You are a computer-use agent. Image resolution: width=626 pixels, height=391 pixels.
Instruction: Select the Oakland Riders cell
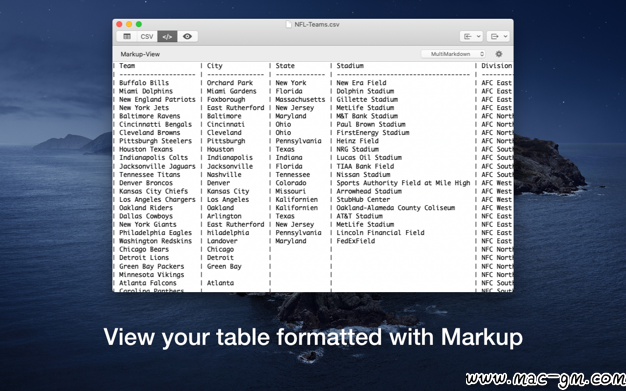[146, 208]
